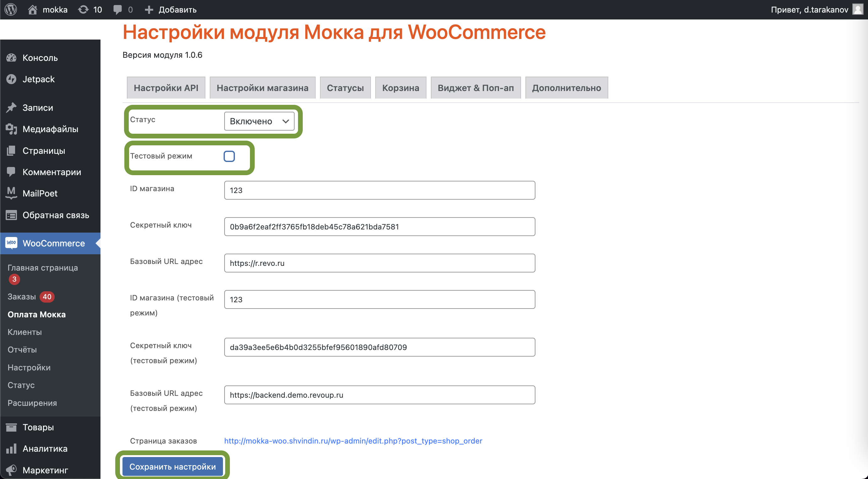The height and width of the screenshot is (479, 868).
Task: Open the Отчёты submenu item
Action: (x=22, y=350)
